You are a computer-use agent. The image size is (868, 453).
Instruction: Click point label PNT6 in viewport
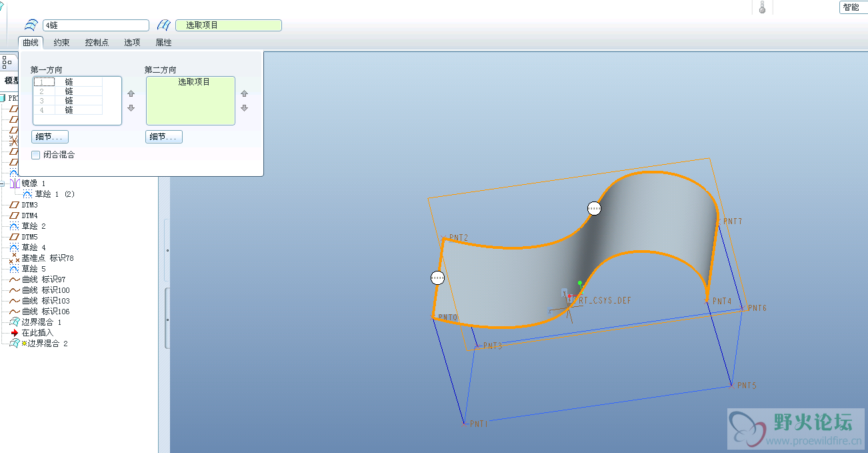click(757, 308)
